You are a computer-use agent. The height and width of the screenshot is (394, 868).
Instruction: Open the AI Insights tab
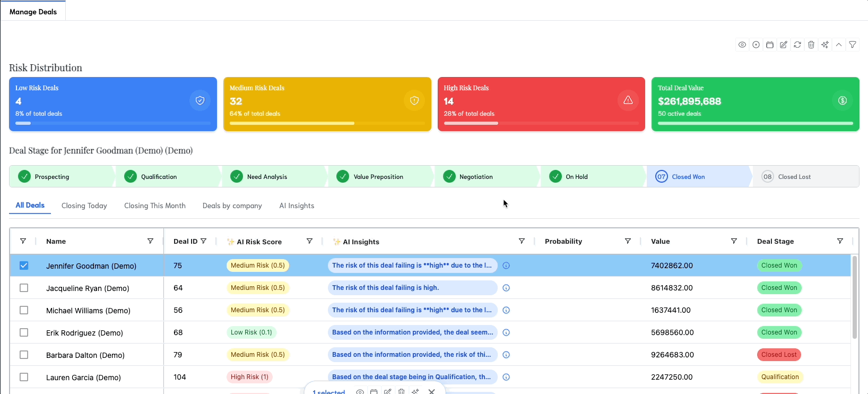[x=297, y=205]
